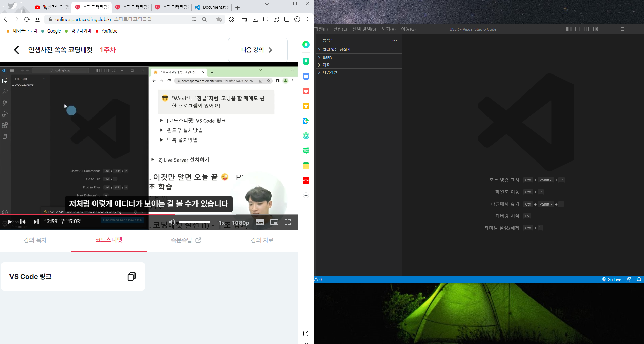Screen dimensions: 644x344
Task: Toggle video subtitles
Action: 260,222
